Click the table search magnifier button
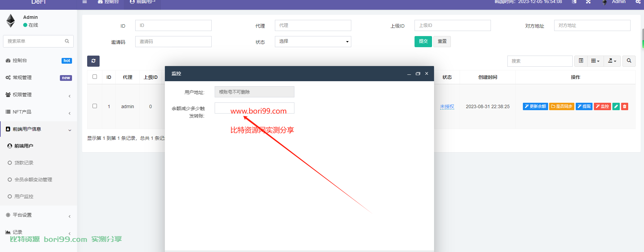The height and width of the screenshot is (252, 644). coord(629,61)
